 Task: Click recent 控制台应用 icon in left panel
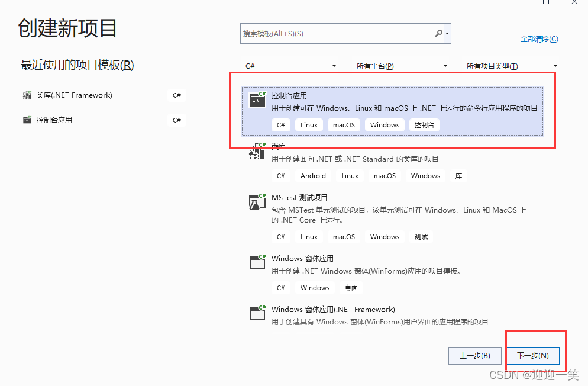coord(27,120)
